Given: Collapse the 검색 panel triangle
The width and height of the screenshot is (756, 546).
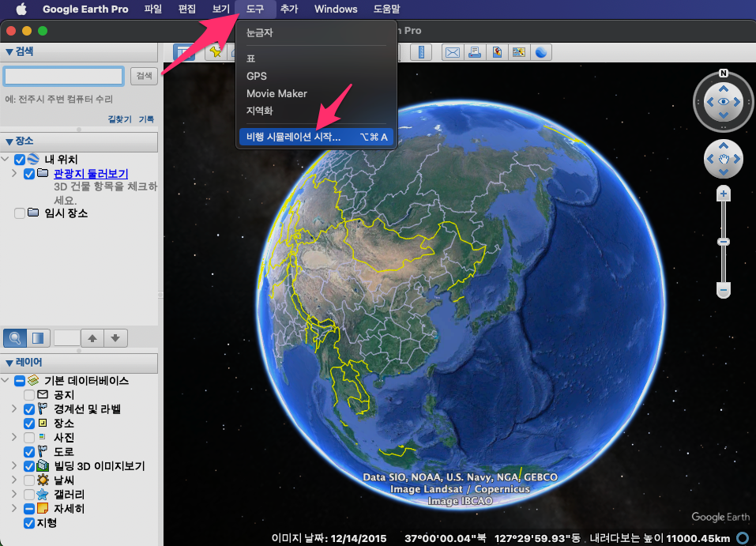Looking at the screenshot, I should [x=9, y=51].
